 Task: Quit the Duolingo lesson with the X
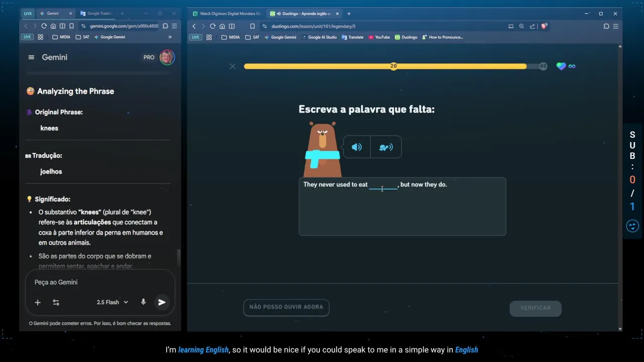(232, 66)
